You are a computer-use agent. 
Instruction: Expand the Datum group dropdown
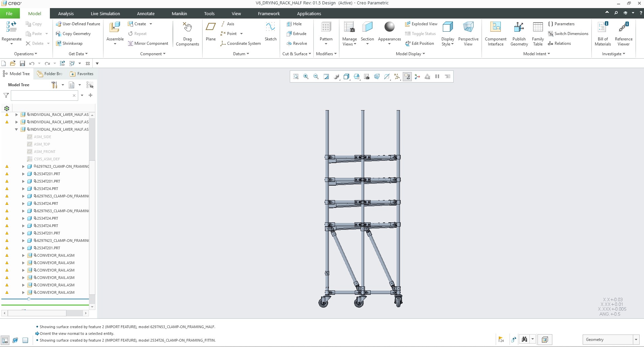click(241, 54)
